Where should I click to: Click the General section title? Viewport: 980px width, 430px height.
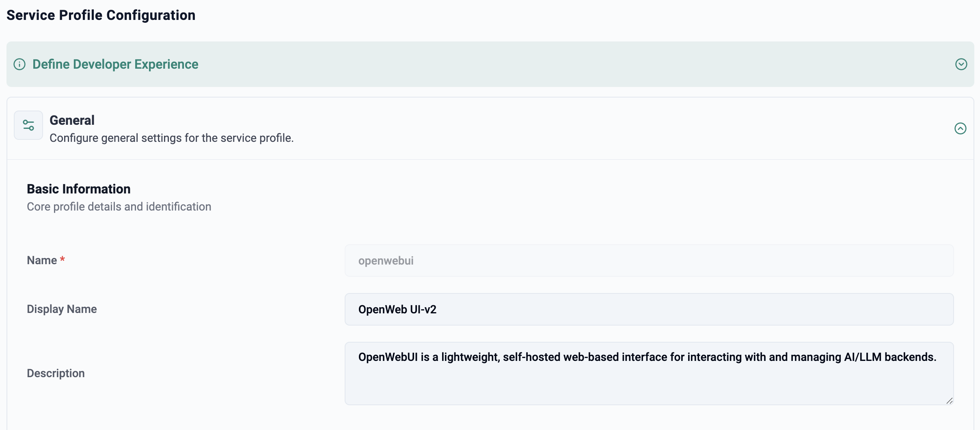click(x=72, y=120)
